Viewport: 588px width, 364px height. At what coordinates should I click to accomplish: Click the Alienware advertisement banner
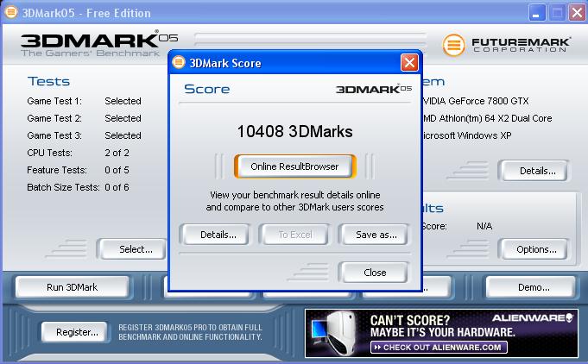pyautogui.click(x=441, y=333)
